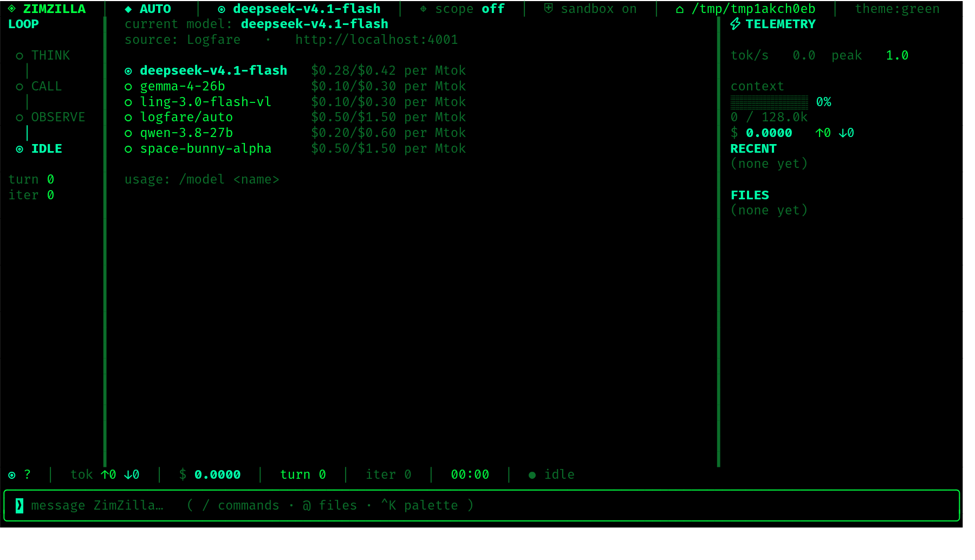Click the help circle icon in status bar
The image size is (975, 560).
click(x=12, y=475)
